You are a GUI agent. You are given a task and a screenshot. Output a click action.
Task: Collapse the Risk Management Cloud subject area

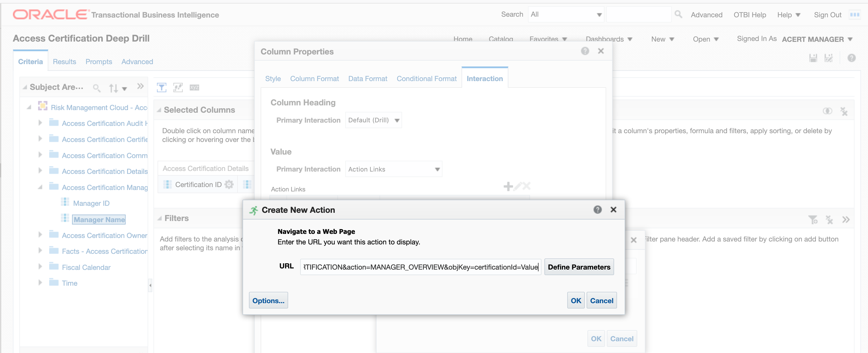29,107
